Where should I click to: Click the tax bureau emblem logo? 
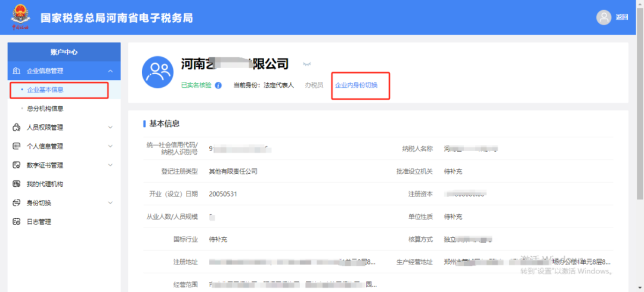(x=20, y=17)
